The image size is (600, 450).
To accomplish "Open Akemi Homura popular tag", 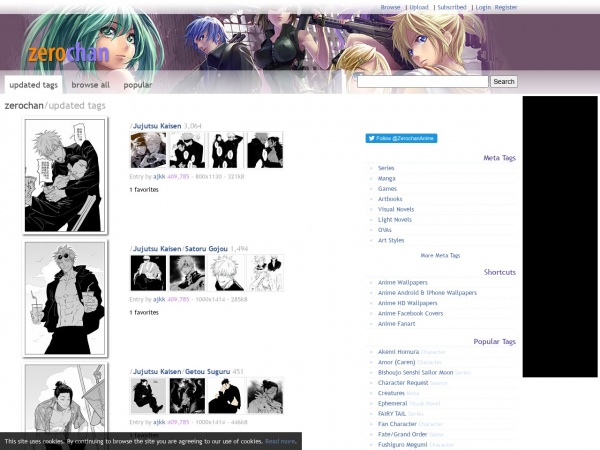I will point(398,352).
